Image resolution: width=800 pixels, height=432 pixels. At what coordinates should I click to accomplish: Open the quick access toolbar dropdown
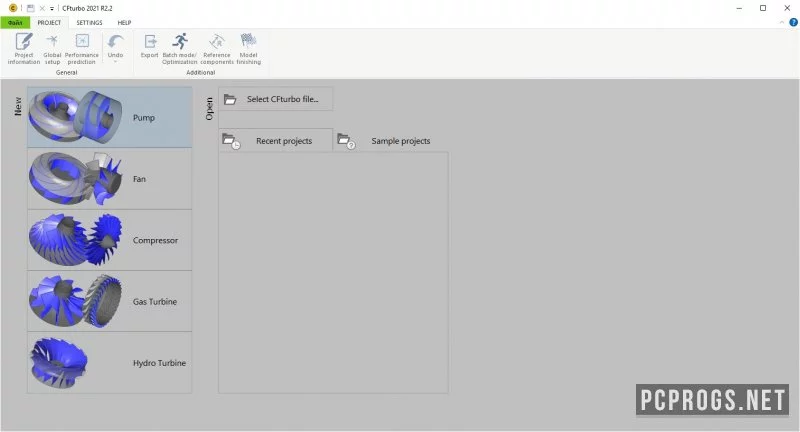[x=52, y=9]
